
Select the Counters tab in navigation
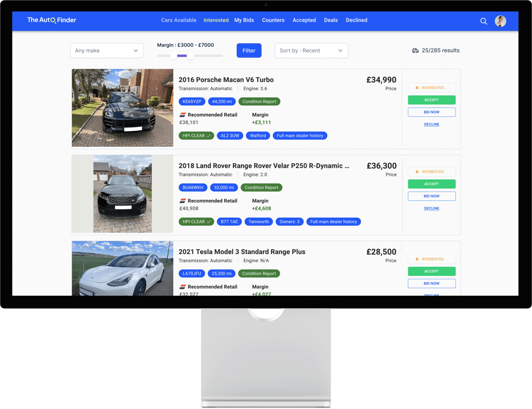tap(273, 20)
